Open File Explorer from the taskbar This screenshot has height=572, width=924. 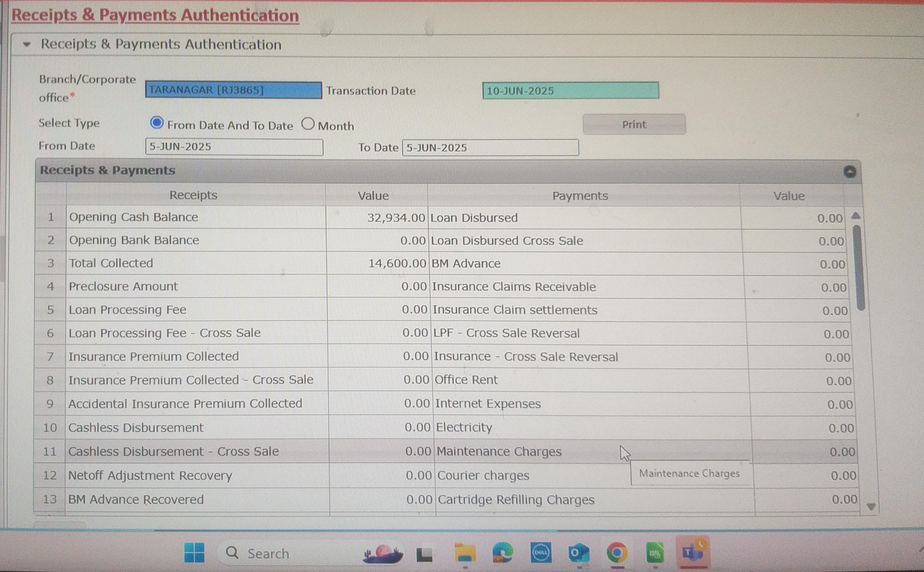click(x=465, y=553)
